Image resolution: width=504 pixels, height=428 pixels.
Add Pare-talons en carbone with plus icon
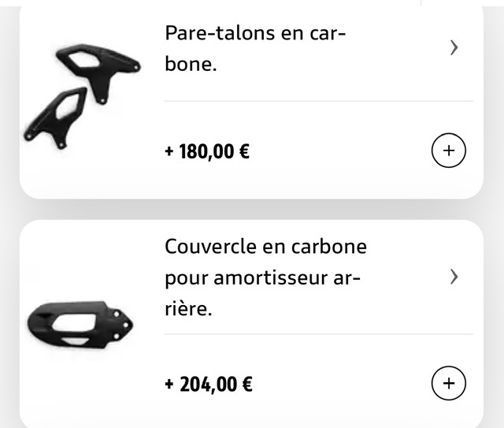(x=449, y=150)
